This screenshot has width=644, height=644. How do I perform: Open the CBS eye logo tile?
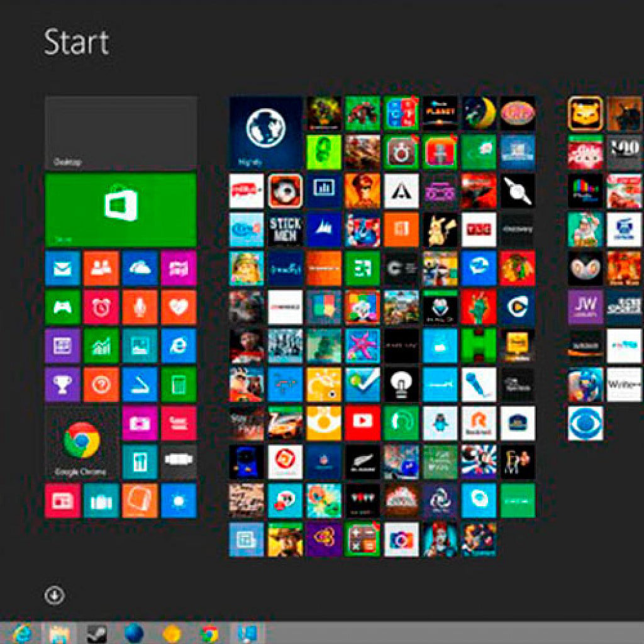tap(586, 423)
